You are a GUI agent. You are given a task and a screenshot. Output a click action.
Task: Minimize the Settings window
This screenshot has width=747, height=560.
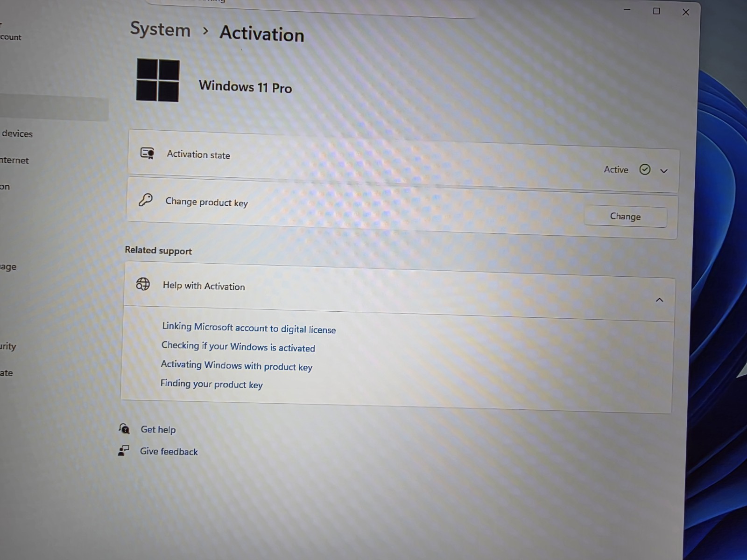(x=627, y=10)
